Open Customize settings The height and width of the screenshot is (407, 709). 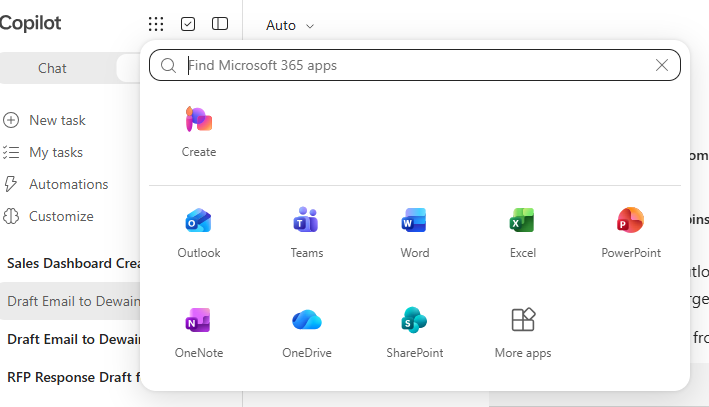click(48, 216)
